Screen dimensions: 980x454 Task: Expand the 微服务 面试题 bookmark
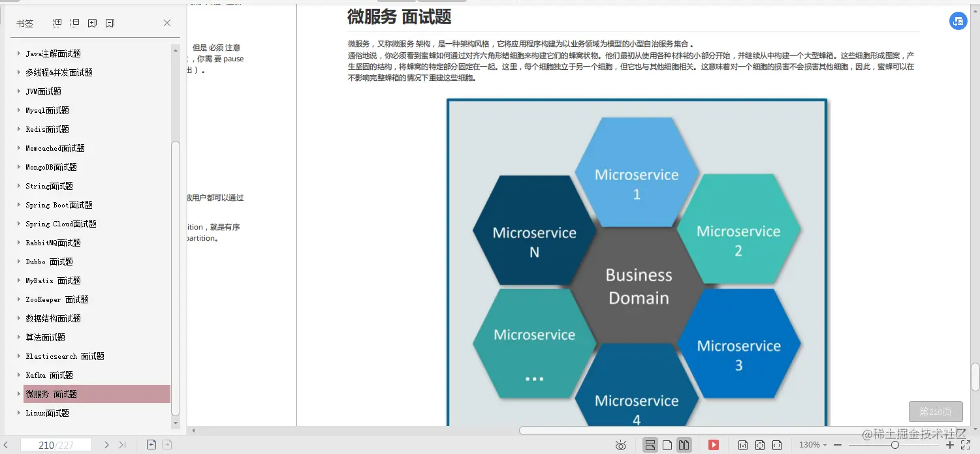coord(18,394)
